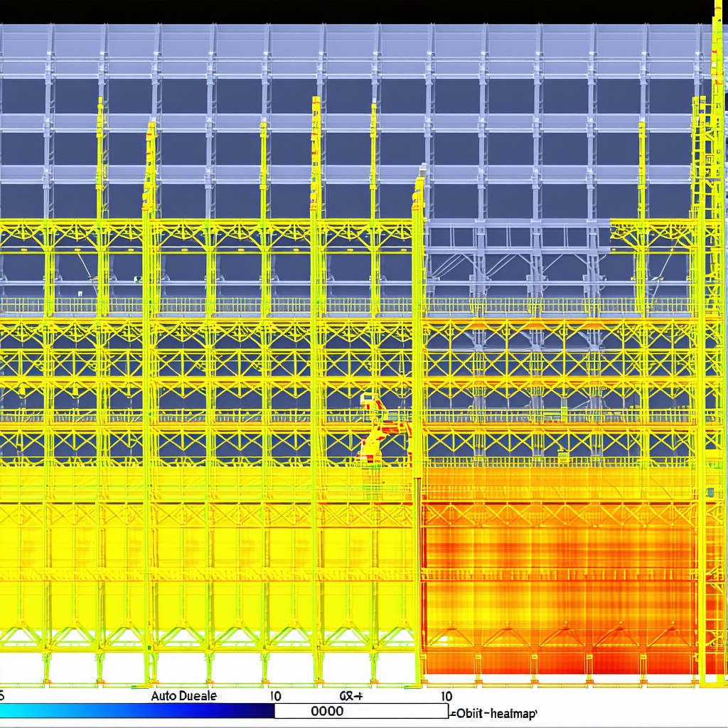Click the rightmost 10 scale tick label

coord(446,696)
